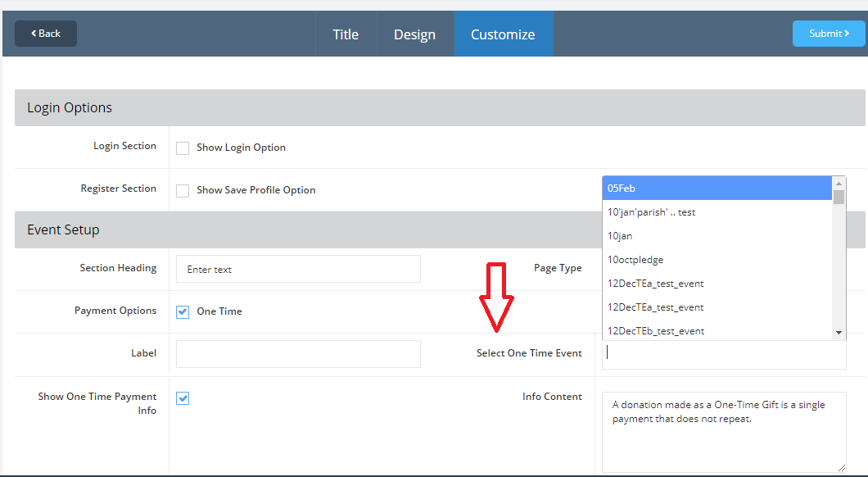Viewport: 868px width, 477px height.
Task: Click the Submit button
Action: click(828, 34)
